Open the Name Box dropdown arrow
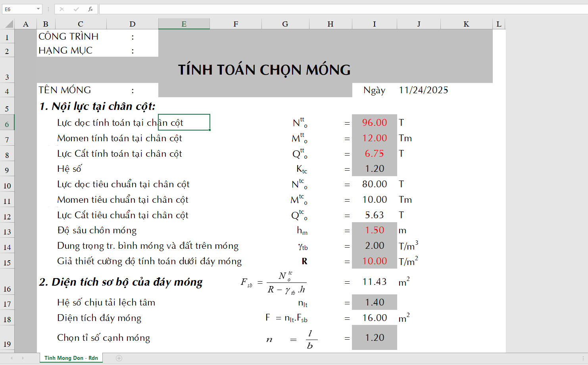588x365 pixels. click(38, 9)
